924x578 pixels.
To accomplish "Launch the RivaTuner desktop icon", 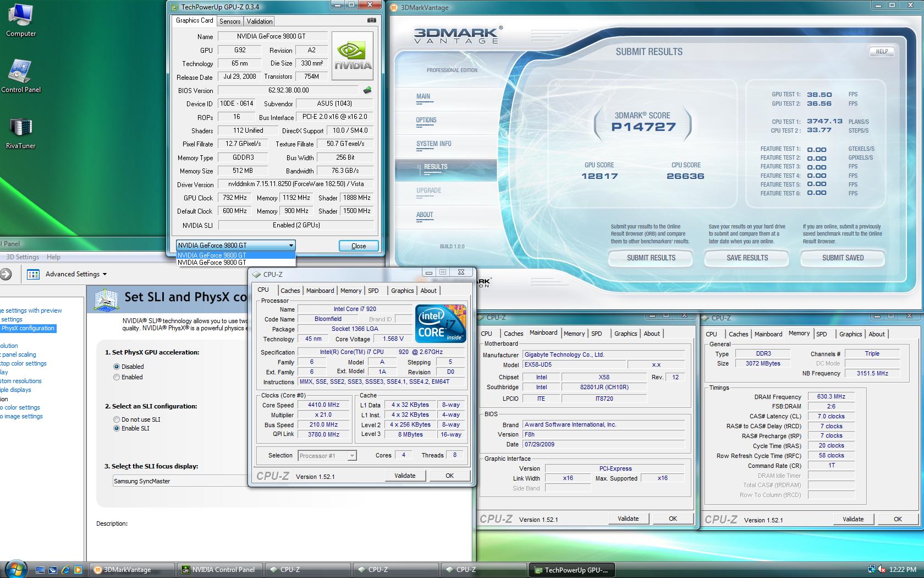I will point(20,133).
